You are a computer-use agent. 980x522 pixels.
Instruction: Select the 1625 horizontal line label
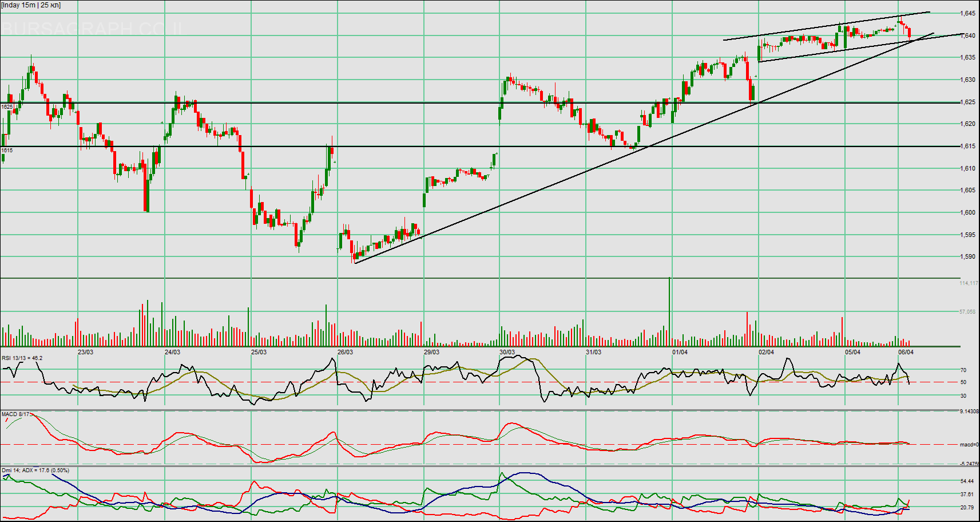(x=7, y=107)
